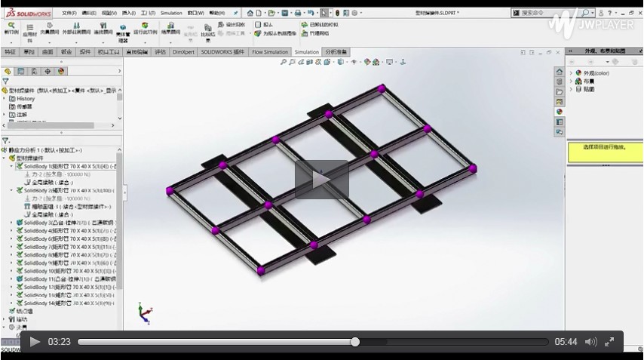
Task: Click the Apply Material toolbar icon
Action: pyautogui.click(x=29, y=29)
